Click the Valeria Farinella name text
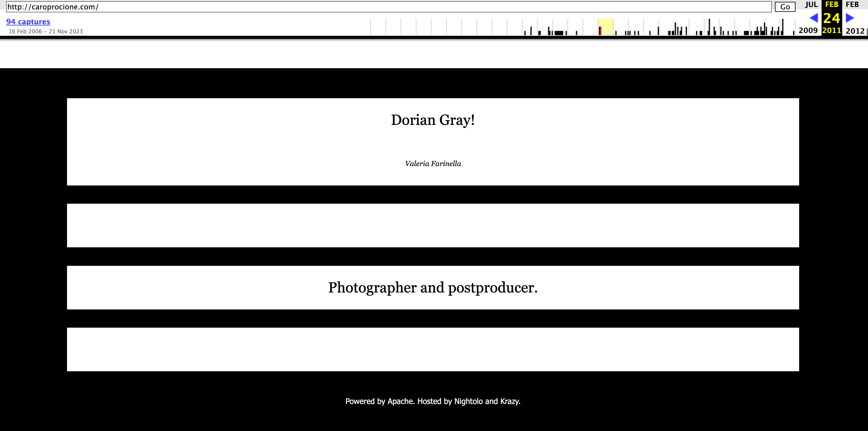Screen dimensions: 868x431 coord(433,164)
